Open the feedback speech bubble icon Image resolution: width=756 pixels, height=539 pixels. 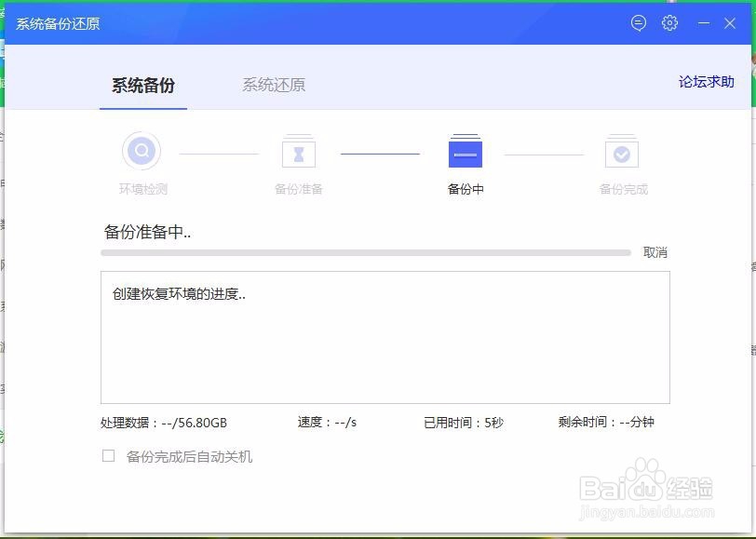pyautogui.click(x=638, y=23)
